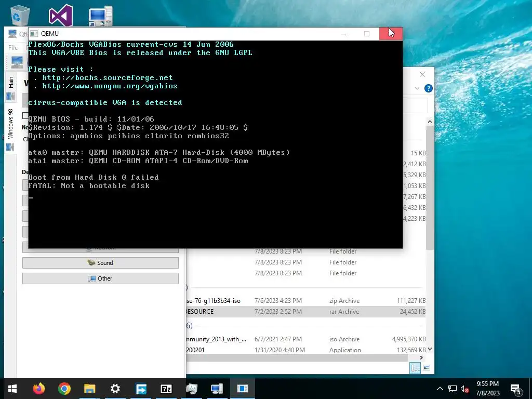The width and height of the screenshot is (532, 399).
Task: Select the rar Archive row dated 7/2/2023
Action: click(305, 312)
